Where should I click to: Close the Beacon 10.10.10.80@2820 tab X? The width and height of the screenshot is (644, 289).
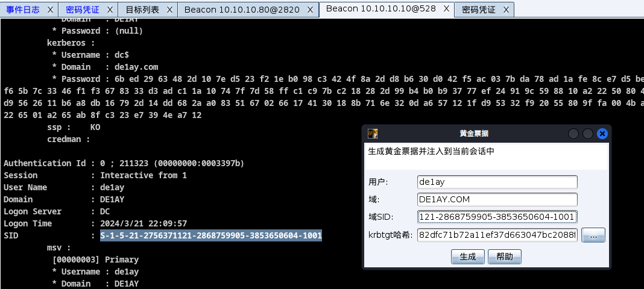pos(311,10)
